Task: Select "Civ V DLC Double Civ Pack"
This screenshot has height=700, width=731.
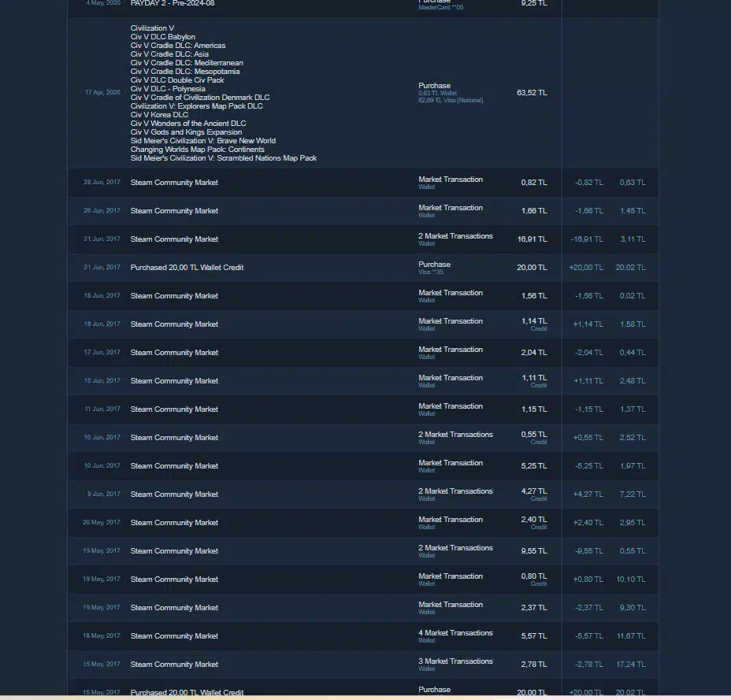Action: pos(177,80)
